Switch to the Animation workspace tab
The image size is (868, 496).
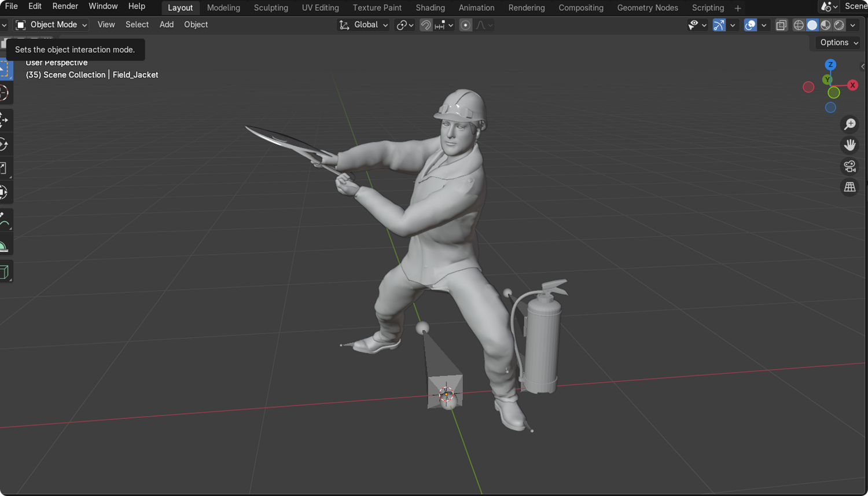476,8
